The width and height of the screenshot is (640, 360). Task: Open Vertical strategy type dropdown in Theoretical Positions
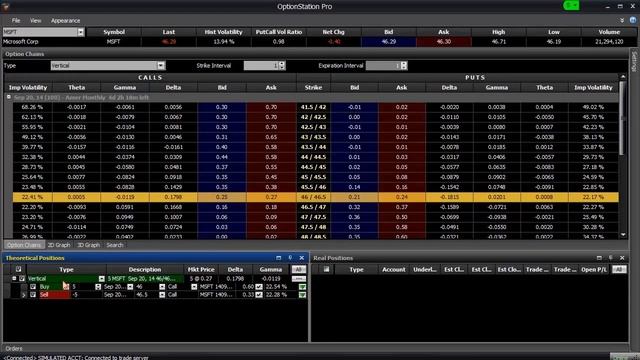click(101, 278)
